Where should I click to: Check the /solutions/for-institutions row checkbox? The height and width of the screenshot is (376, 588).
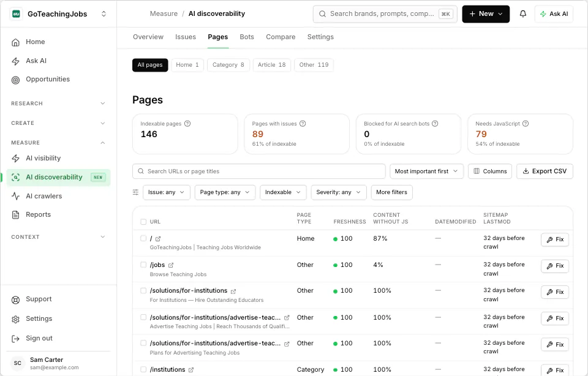coord(143,290)
